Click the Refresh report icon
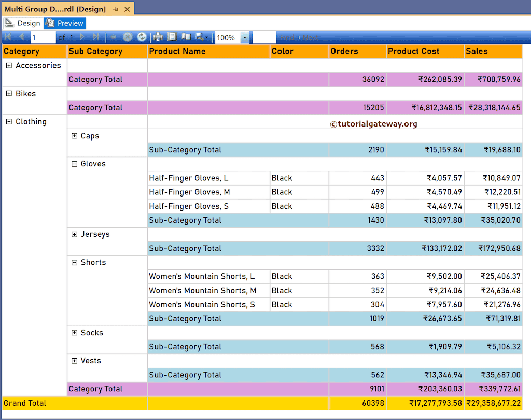 [141, 37]
